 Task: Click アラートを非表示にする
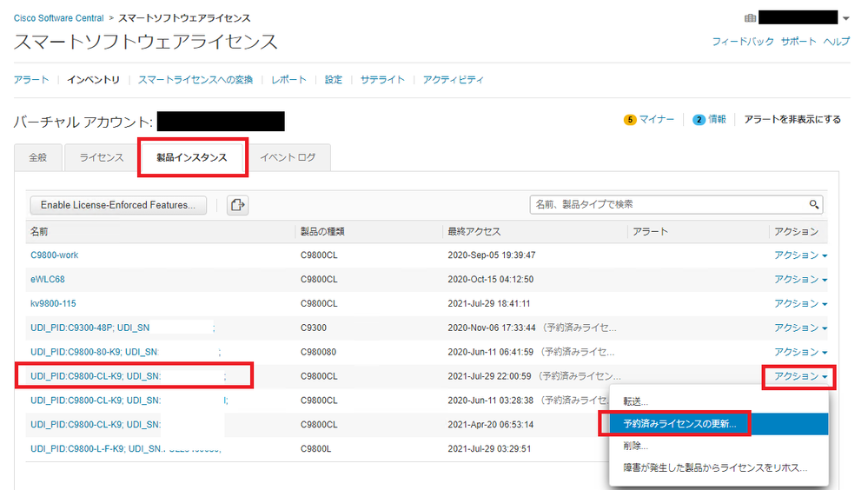tap(792, 120)
